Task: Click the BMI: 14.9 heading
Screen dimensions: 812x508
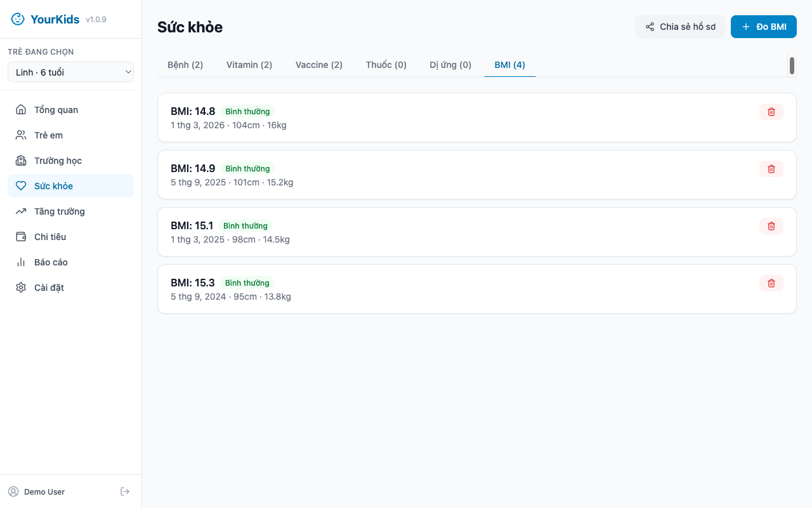Action: [193, 168]
